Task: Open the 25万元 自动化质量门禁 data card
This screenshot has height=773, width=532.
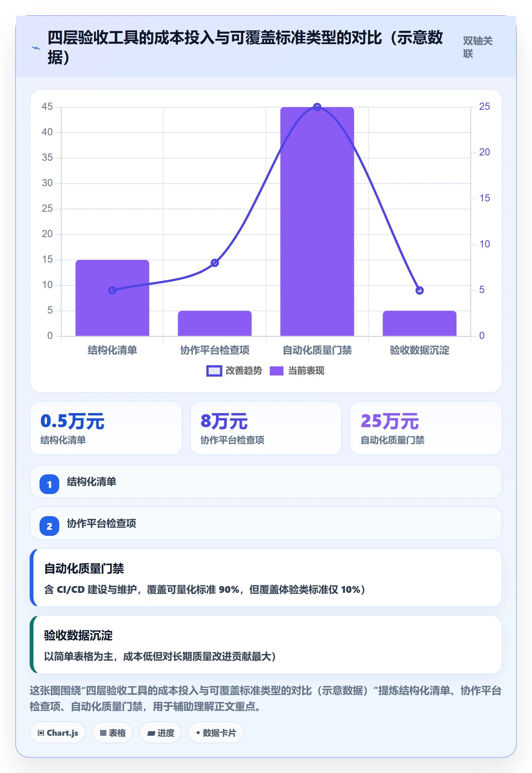Action: tap(426, 428)
